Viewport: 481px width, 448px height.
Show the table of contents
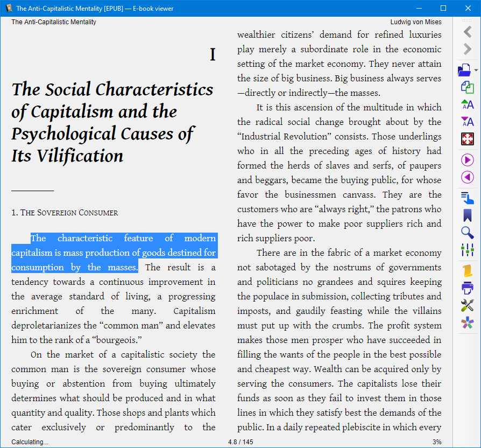click(x=467, y=198)
